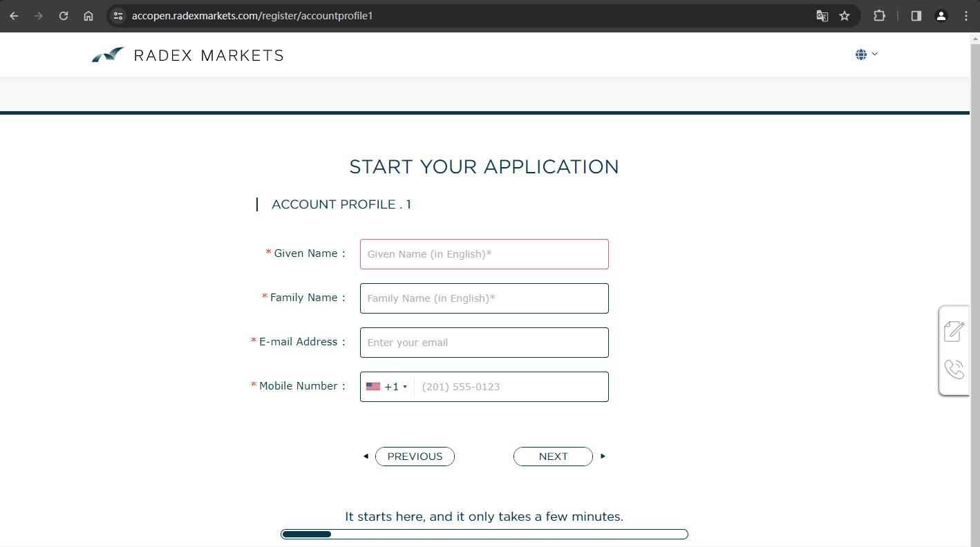Click the mobile number input field
This screenshot has height=547, width=980.
(511, 387)
